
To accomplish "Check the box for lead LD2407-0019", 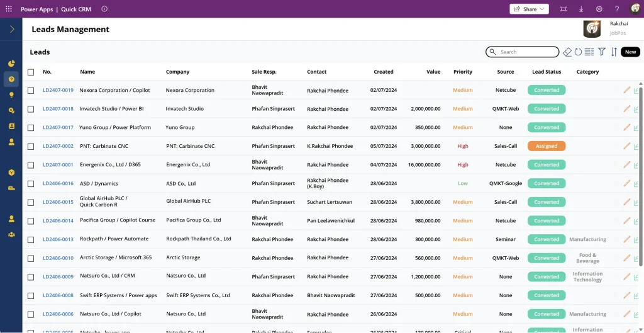I will pos(31,91).
